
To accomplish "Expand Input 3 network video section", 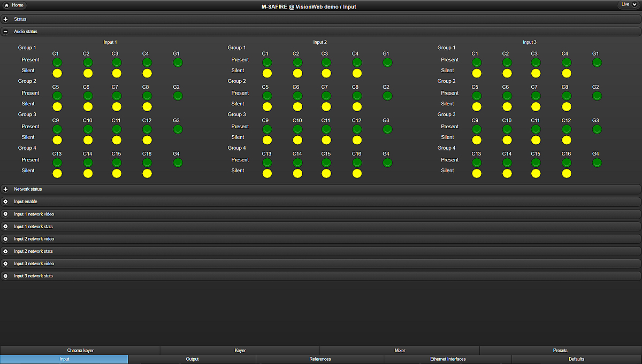I will (321, 264).
